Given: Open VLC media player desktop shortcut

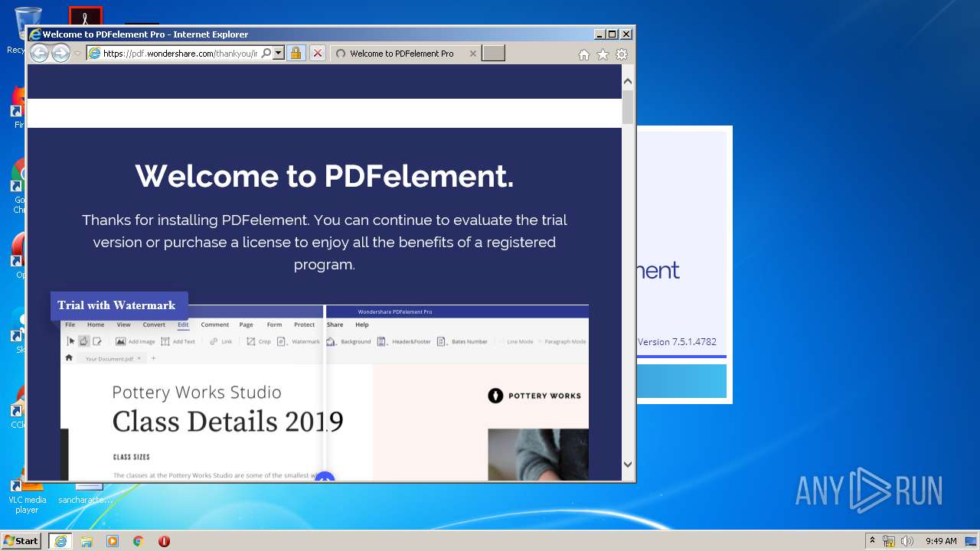Looking at the screenshot, I should [x=27, y=496].
